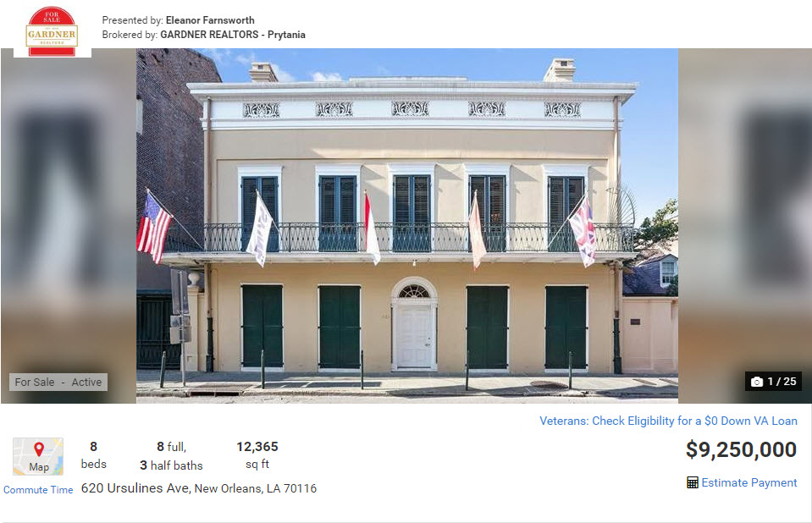Click the 12,365 sq ft detail
Image resolution: width=812 pixels, height=523 pixels.
coord(257,455)
